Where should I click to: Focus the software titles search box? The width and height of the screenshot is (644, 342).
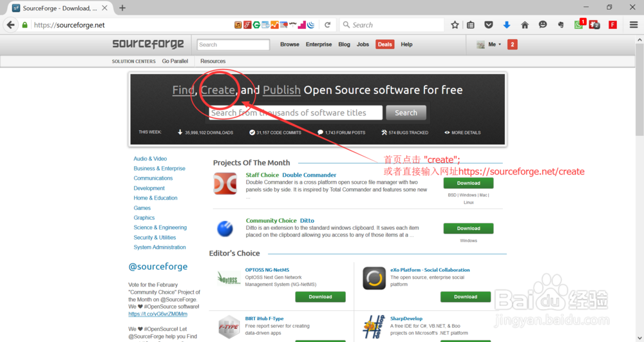click(296, 113)
